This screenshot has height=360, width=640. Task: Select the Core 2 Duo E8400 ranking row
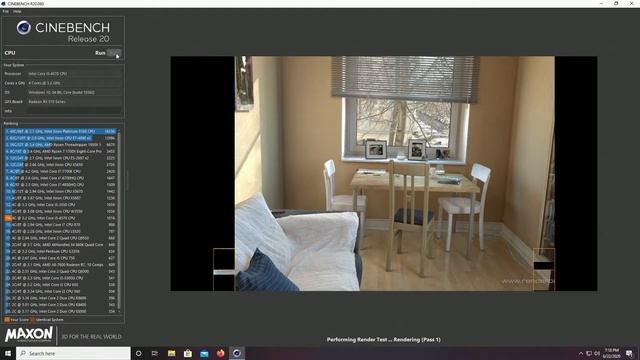point(60,304)
